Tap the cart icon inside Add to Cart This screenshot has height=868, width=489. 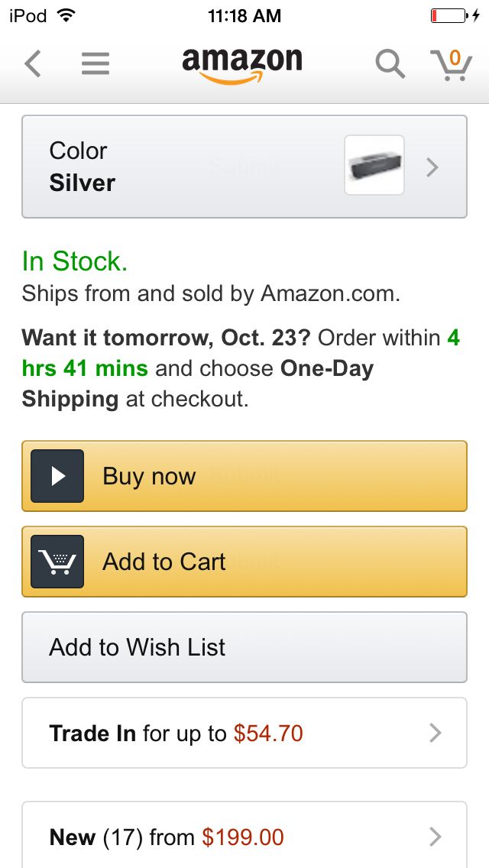tap(56, 561)
